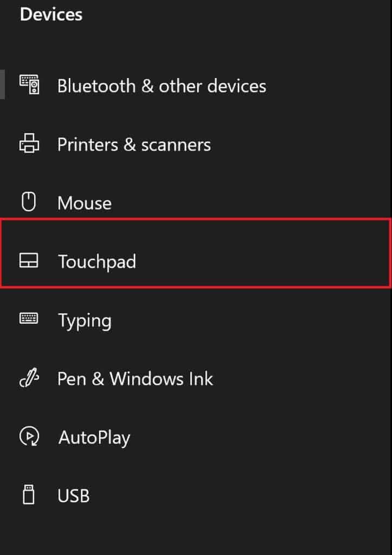Open Pen & Windows Ink settings
392x555 pixels.
tap(135, 379)
